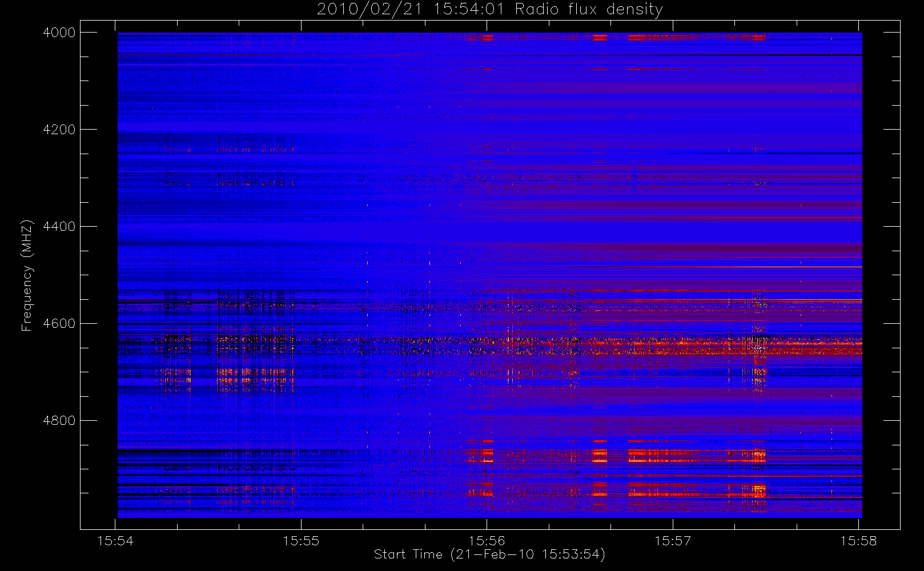The image size is (924, 571).
Task: Click the 15:57 time tick label
Action: click(672, 541)
